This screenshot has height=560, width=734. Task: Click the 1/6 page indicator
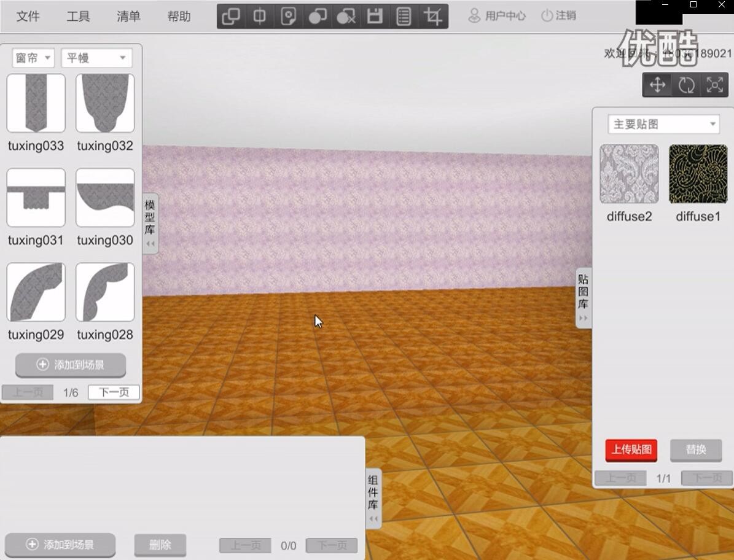click(x=71, y=392)
